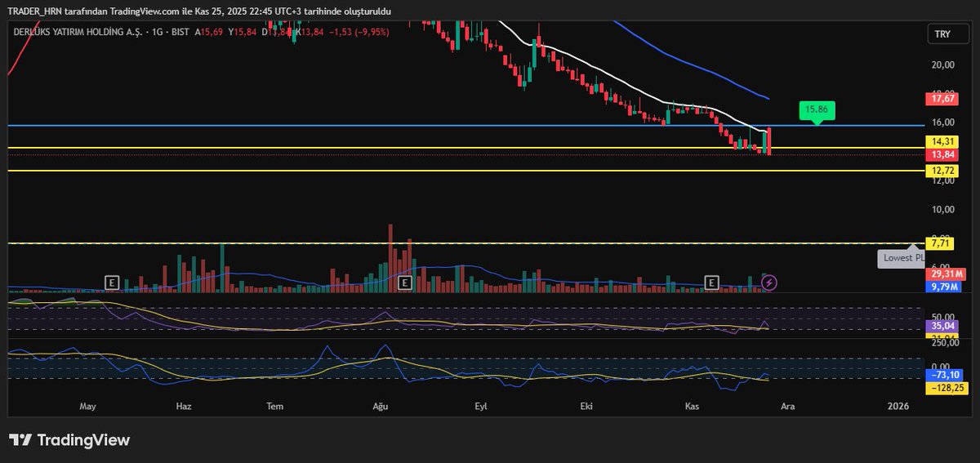Click the Ağu label on time axis

(x=379, y=406)
